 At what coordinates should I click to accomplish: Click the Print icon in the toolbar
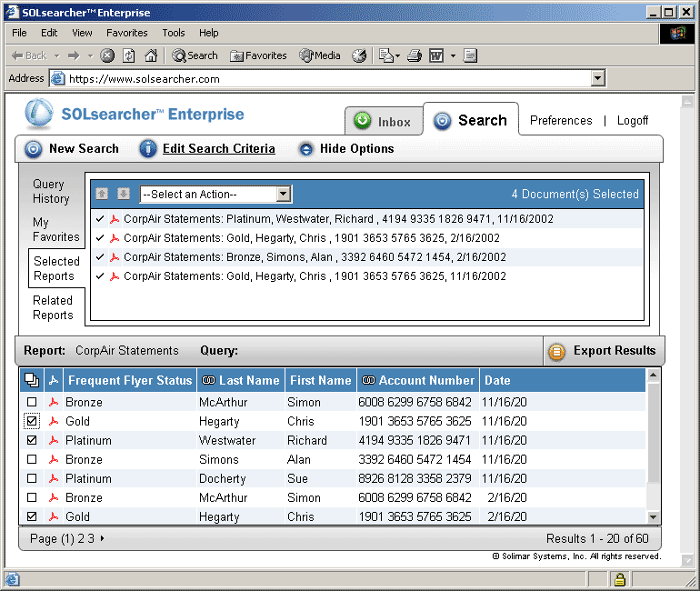point(415,55)
